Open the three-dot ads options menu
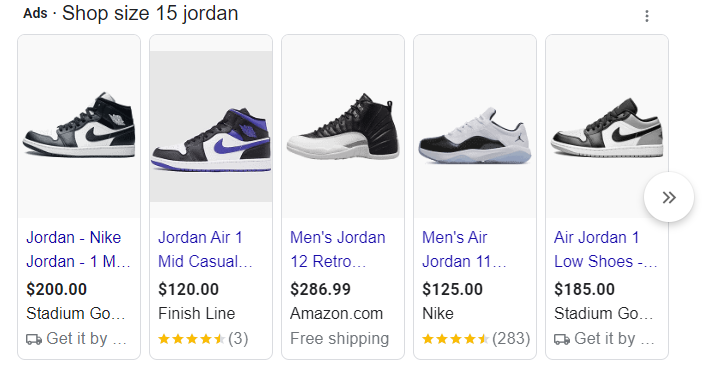 [x=647, y=16]
